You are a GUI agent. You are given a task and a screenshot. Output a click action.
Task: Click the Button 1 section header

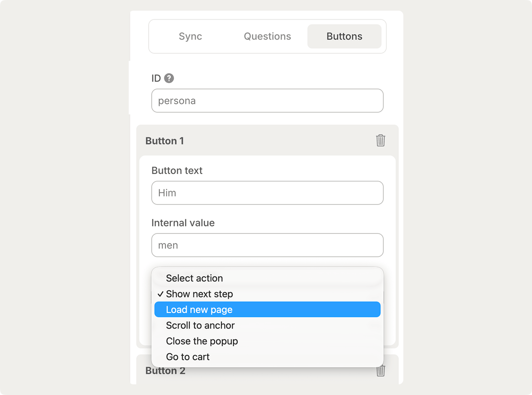(x=165, y=141)
